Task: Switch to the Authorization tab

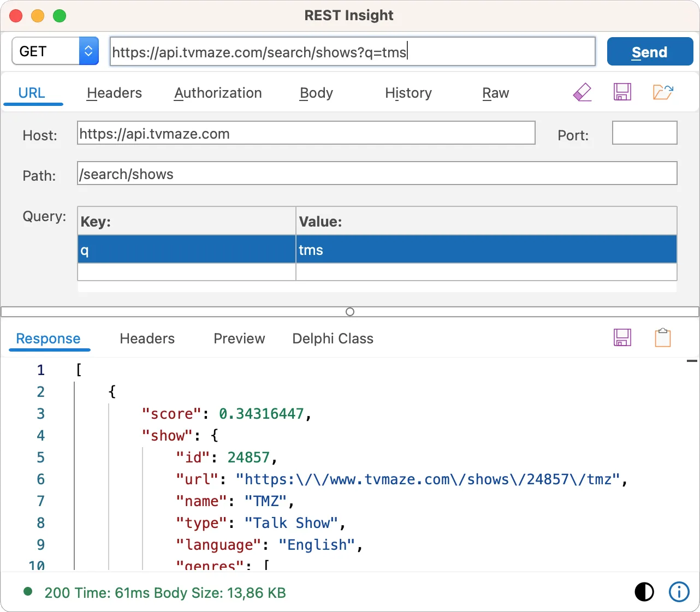Action: tap(218, 93)
